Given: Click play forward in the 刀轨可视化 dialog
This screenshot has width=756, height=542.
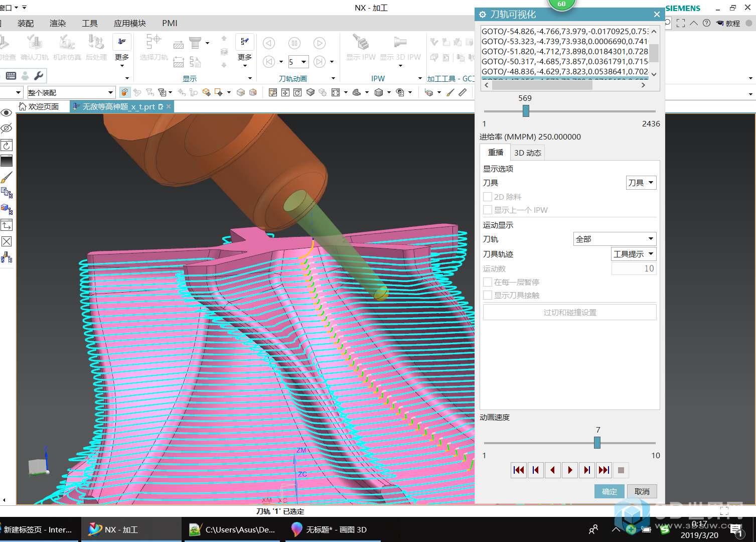Looking at the screenshot, I should coord(570,470).
